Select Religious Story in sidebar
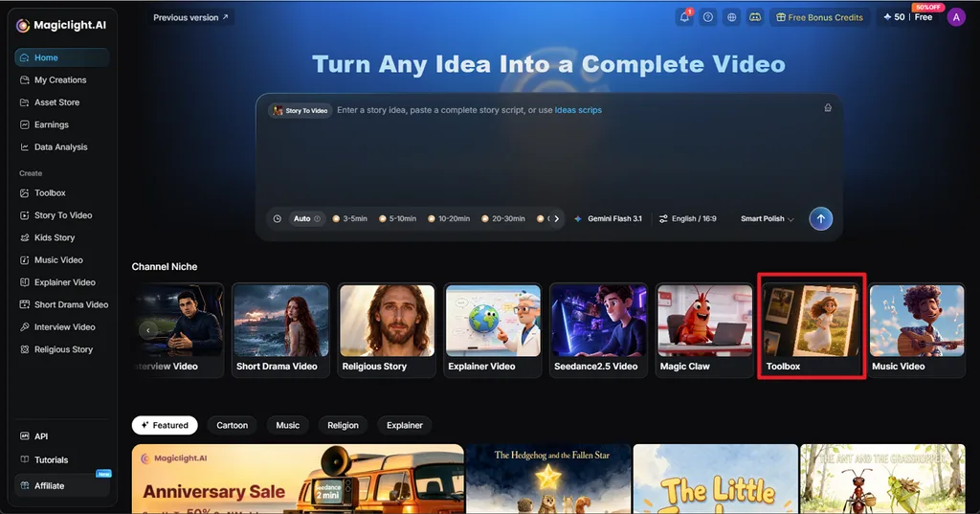 (62, 349)
